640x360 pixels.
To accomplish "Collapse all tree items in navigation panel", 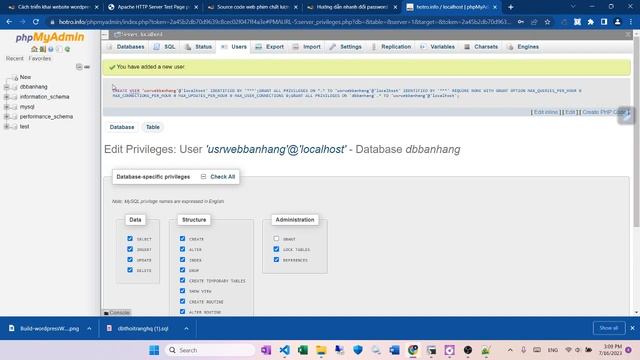I will [79, 67].
